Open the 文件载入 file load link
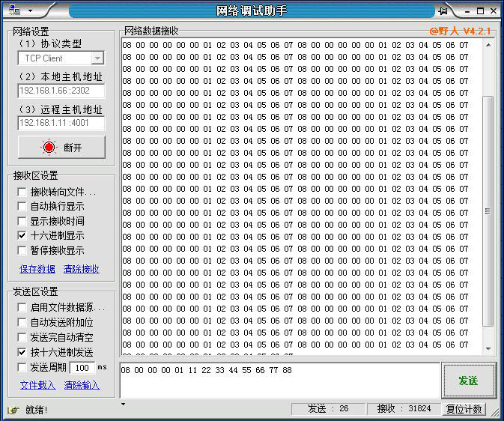This screenshot has width=504, height=421. [x=37, y=385]
